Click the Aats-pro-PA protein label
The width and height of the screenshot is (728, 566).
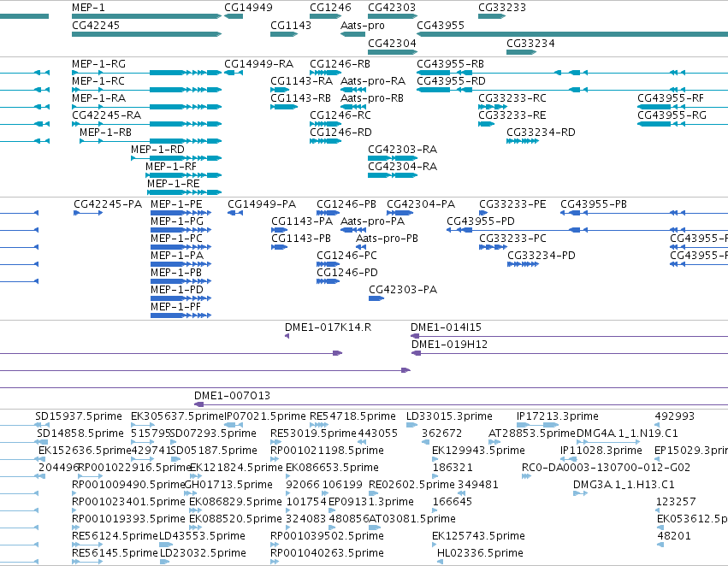pos(372,221)
